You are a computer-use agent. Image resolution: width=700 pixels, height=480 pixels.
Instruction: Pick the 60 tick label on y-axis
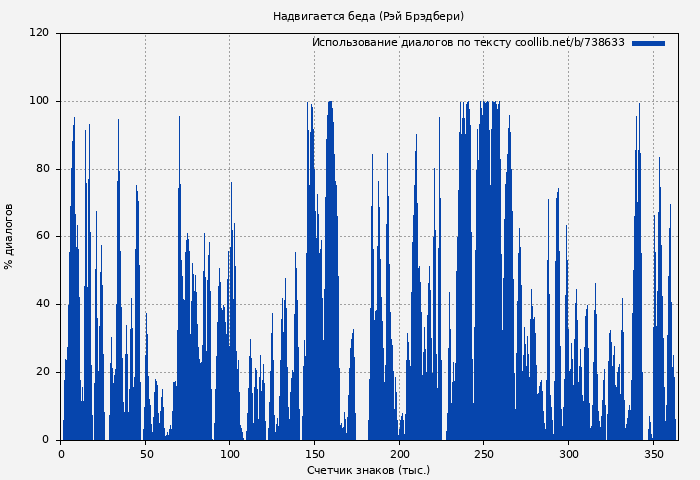42,237
